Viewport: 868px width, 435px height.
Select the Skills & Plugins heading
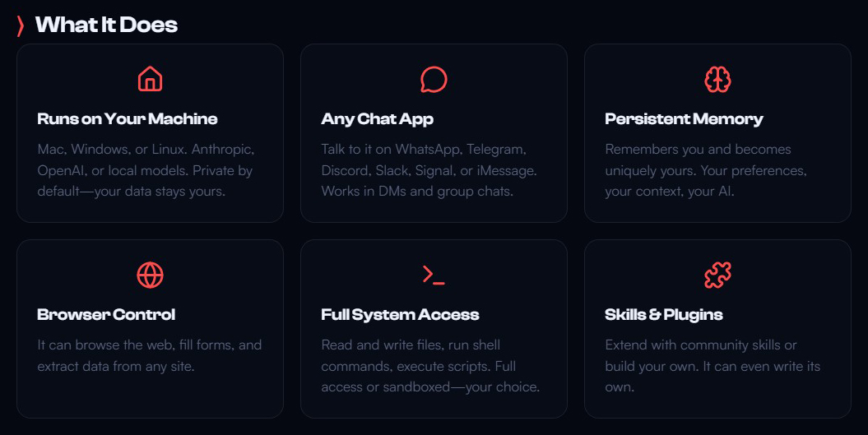click(x=664, y=314)
